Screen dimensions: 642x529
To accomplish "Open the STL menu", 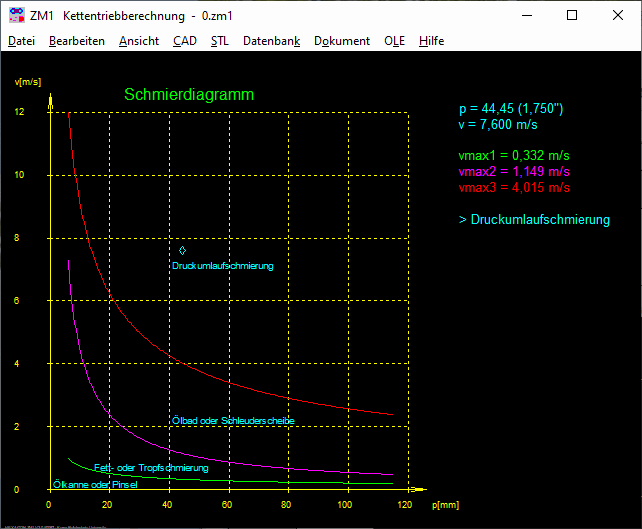I will 219,41.
